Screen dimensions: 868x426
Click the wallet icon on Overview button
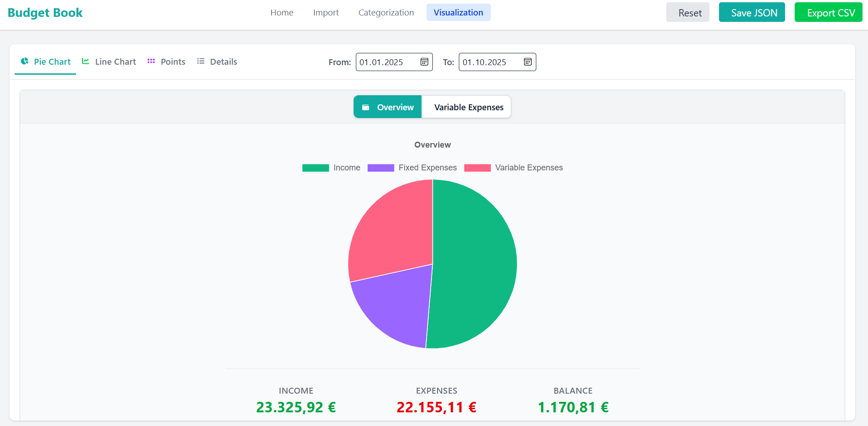365,108
